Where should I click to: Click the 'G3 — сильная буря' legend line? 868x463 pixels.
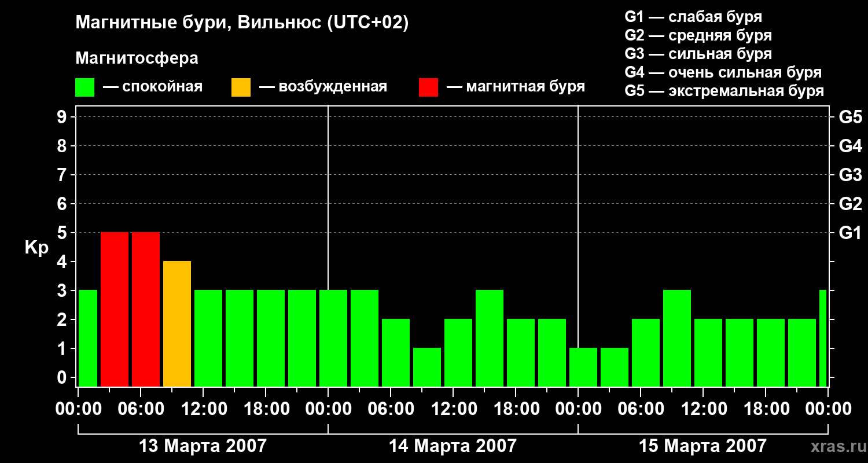pos(698,53)
